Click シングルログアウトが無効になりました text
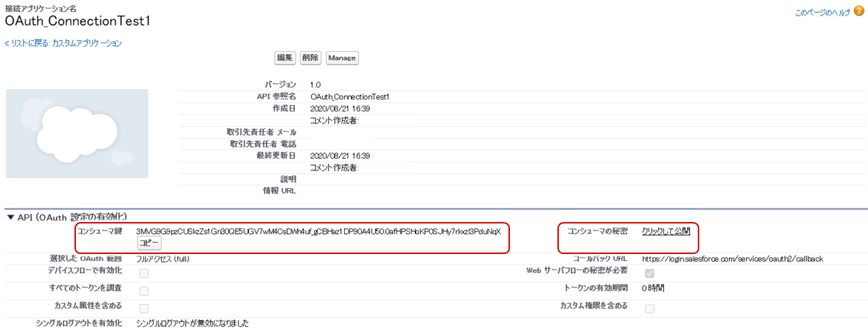This screenshot has height=332, width=868. [x=192, y=323]
